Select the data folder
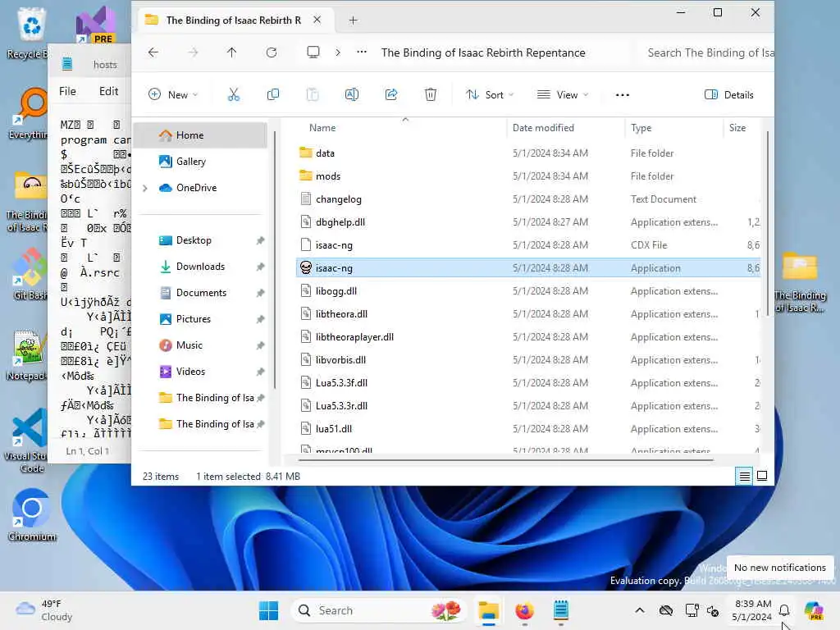The width and height of the screenshot is (840, 630). coord(527,153)
